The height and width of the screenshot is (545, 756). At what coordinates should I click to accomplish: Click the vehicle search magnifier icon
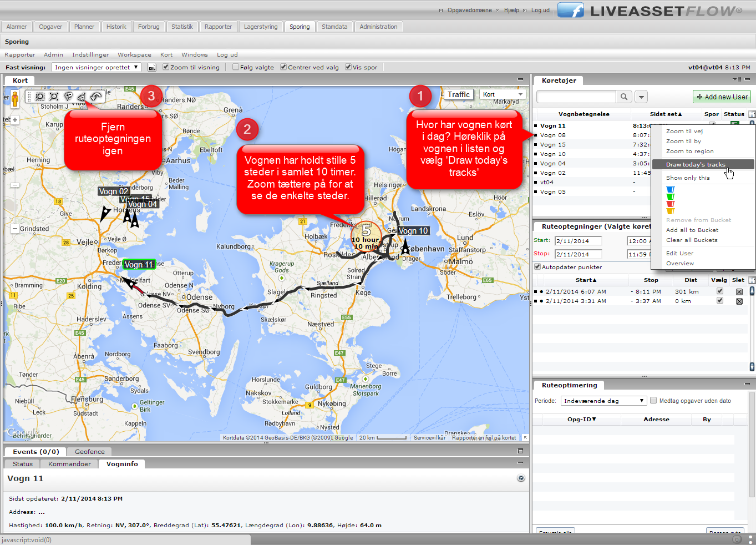624,97
